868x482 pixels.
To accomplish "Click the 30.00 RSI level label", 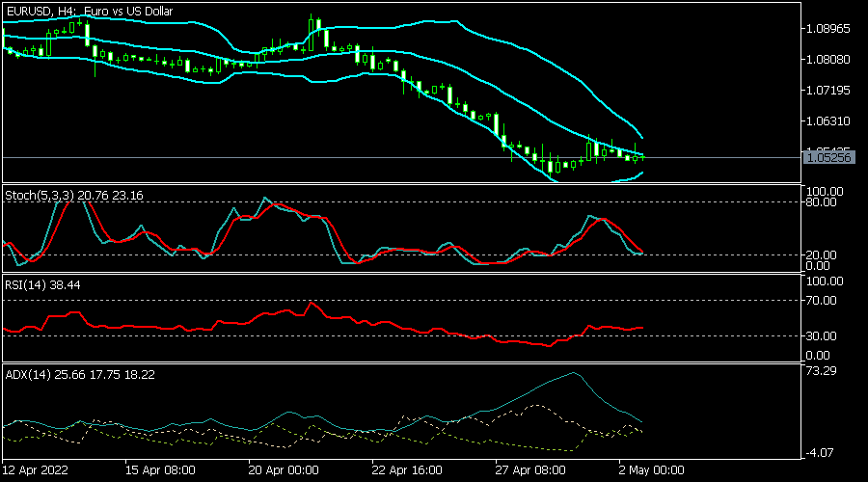I will click(x=825, y=335).
